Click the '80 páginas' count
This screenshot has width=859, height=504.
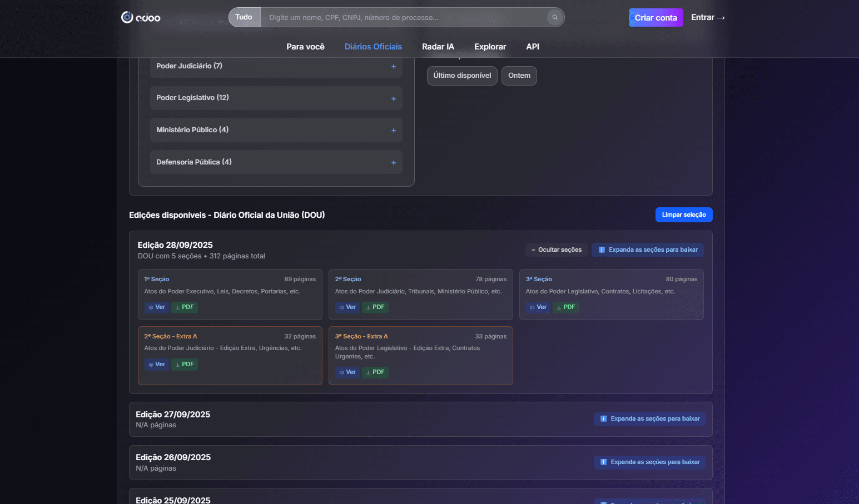(682, 280)
